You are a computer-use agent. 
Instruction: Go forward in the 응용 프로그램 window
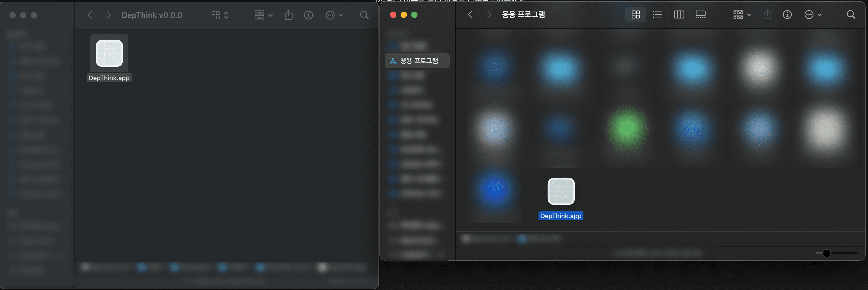pos(489,15)
